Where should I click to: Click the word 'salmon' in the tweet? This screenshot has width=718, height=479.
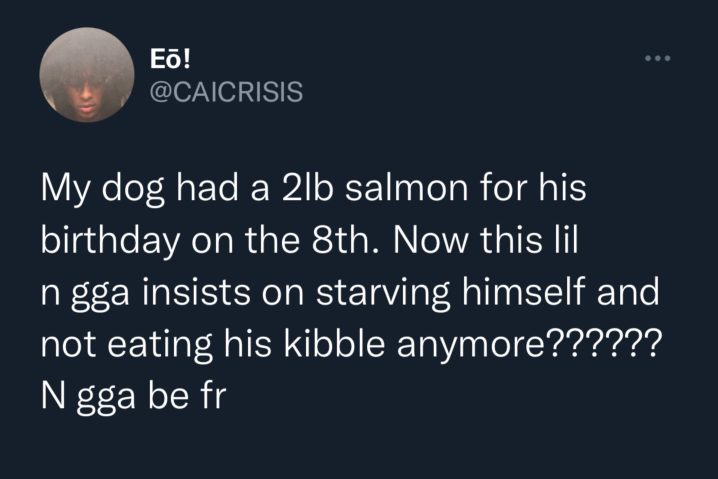407,188
